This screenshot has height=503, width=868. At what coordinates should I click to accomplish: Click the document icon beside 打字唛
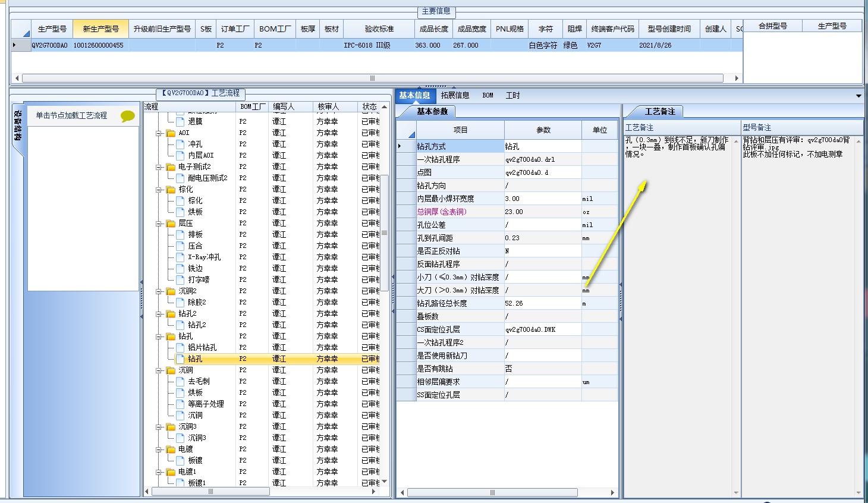coord(181,279)
